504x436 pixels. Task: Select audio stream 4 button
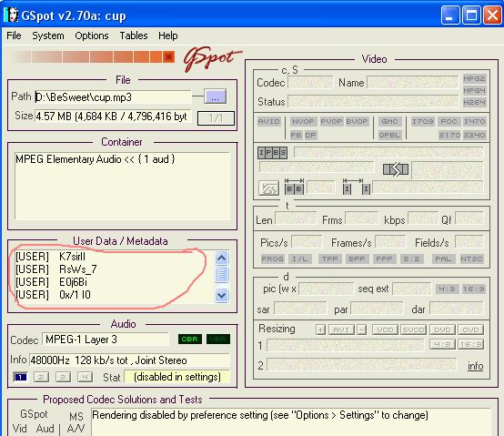point(86,377)
